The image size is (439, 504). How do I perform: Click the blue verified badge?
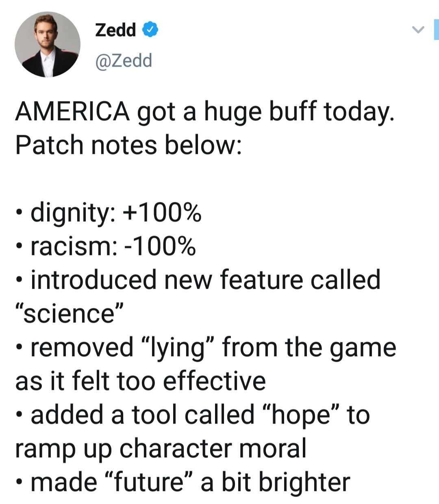(x=150, y=30)
